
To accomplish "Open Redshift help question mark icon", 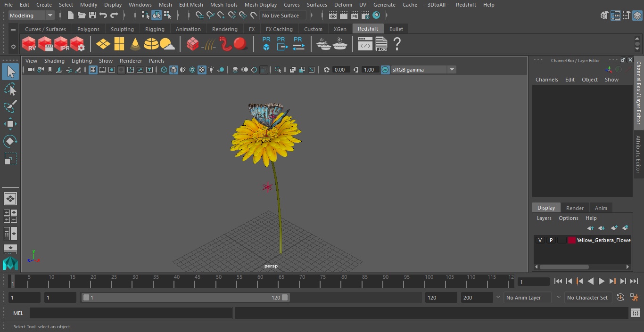I will pyautogui.click(x=397, y=44).
